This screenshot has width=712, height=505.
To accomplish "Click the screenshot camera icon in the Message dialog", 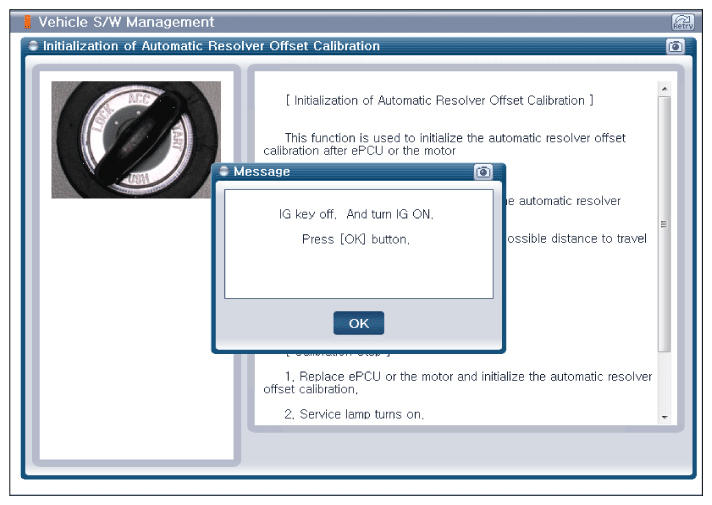I will 483,172.
